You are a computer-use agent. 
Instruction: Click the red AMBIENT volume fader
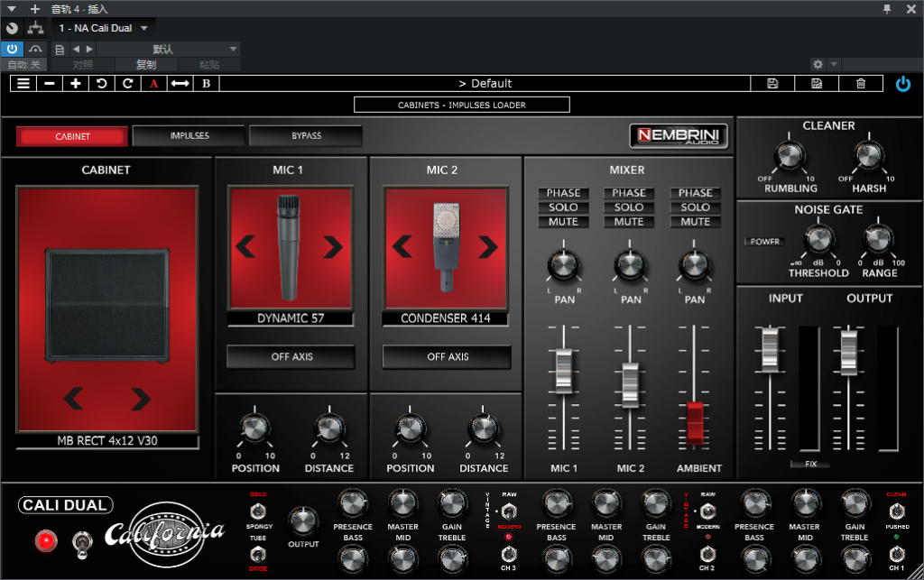[x=695, y=423]
